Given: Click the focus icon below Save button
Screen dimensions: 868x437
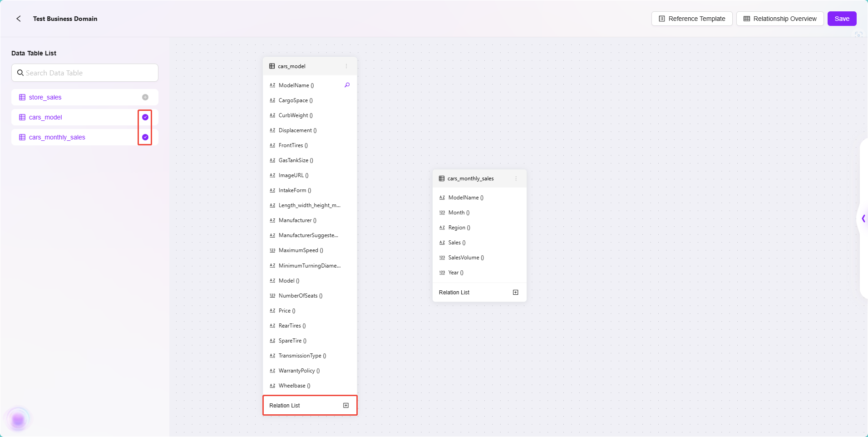Looking at the screenshot, I should point(858,35).
